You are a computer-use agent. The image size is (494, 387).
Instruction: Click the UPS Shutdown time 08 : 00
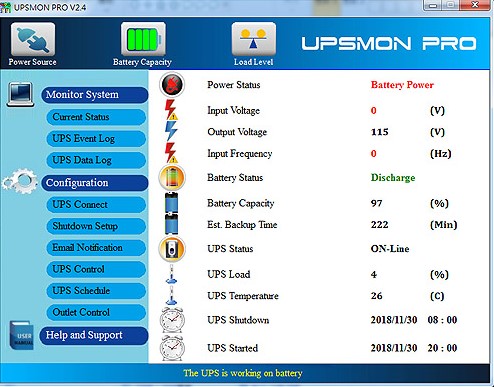click(442, 320)
